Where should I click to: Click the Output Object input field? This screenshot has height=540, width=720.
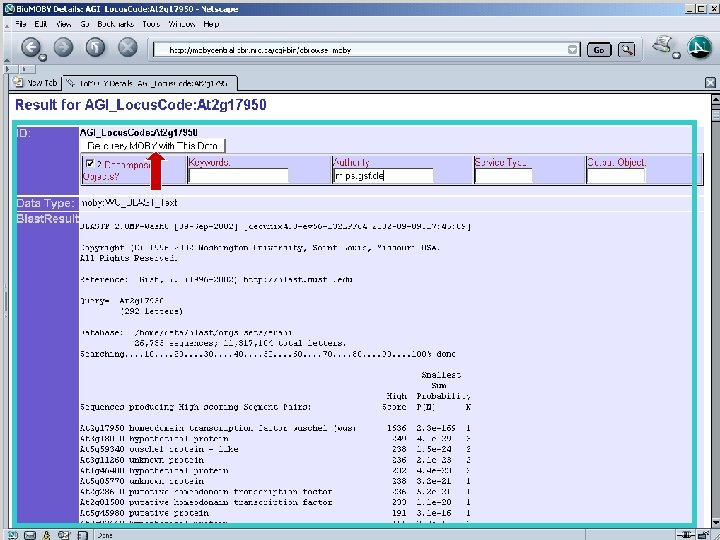click(616, 175)
